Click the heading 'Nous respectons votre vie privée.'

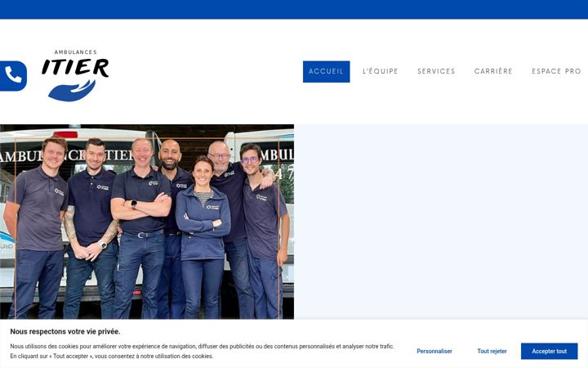pyautogui.click(x=65, y=331)
